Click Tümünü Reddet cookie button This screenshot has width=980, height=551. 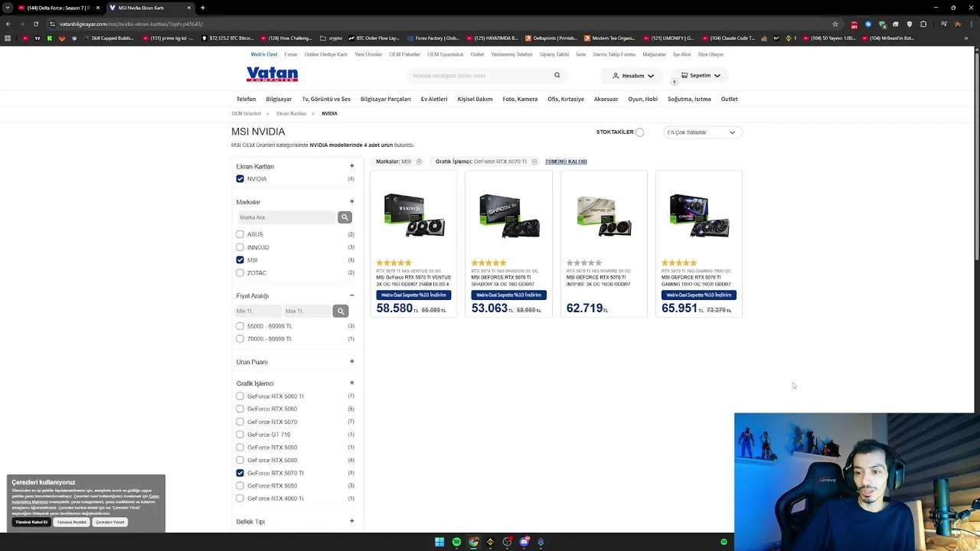click(71, 522)
